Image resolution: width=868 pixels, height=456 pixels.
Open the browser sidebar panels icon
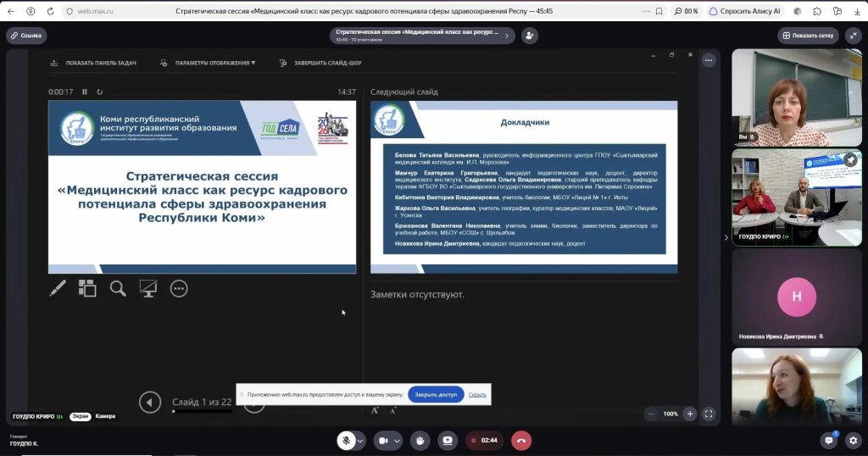coord(837,11)
